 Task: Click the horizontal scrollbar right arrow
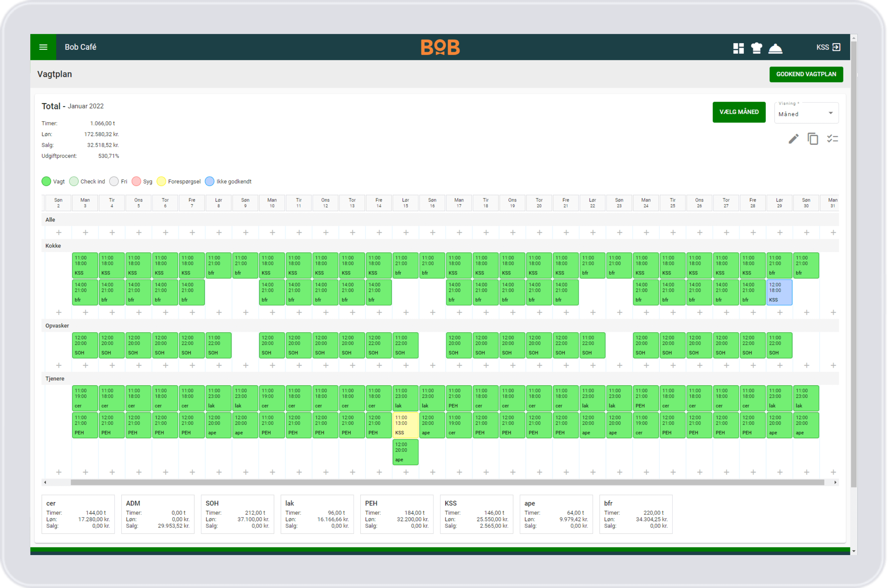click(835, 482)
